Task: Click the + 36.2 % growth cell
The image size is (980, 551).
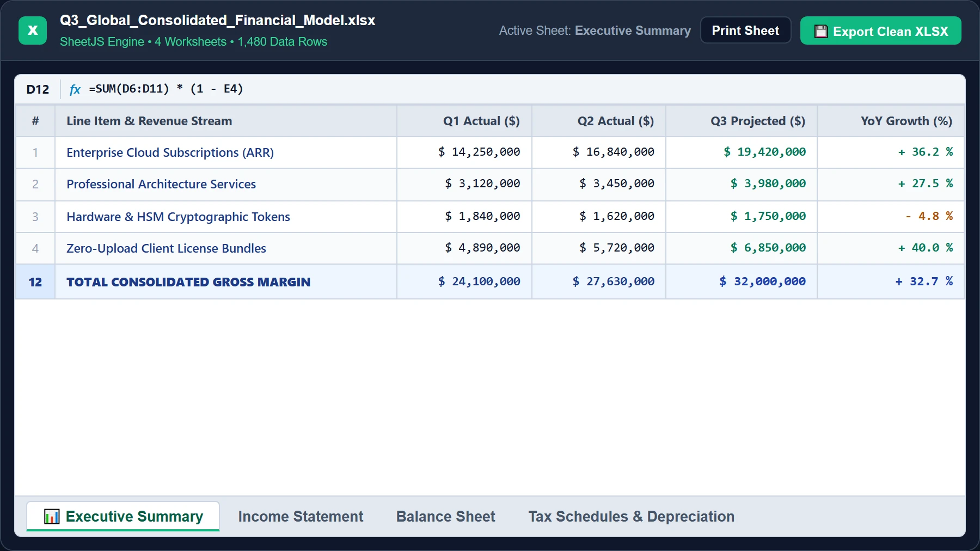Action: coord(891,152)
